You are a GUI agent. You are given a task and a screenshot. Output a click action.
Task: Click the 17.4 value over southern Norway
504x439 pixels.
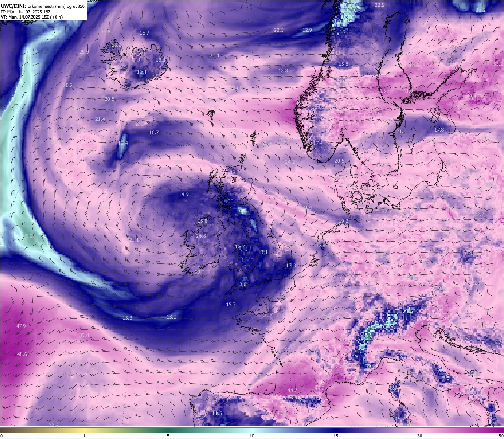coord(318,143)
